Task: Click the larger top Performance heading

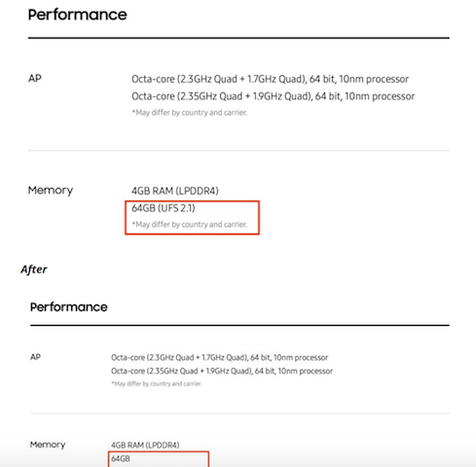Action: point(77,15)
